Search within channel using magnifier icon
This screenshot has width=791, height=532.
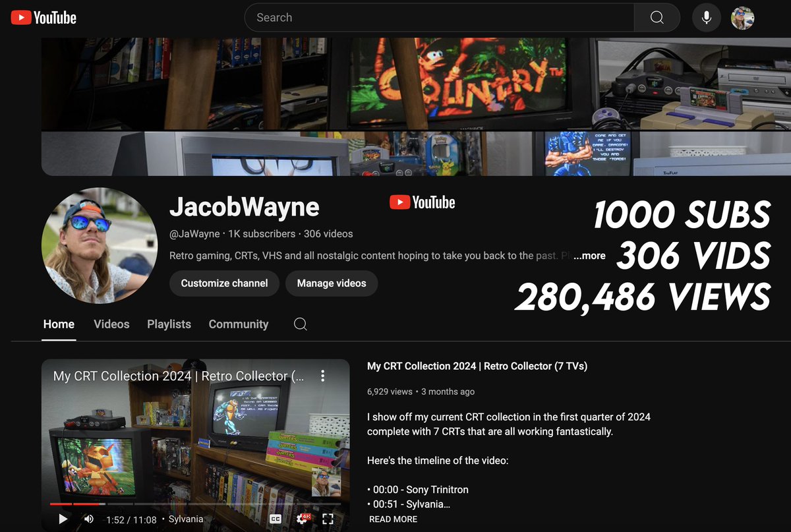tap(301, 324)
